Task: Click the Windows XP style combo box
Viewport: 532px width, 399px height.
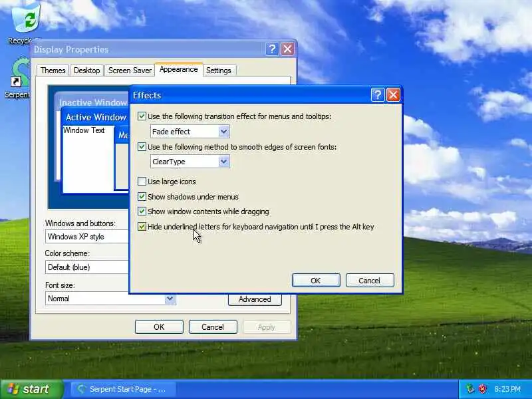Action: coord(87,237)
